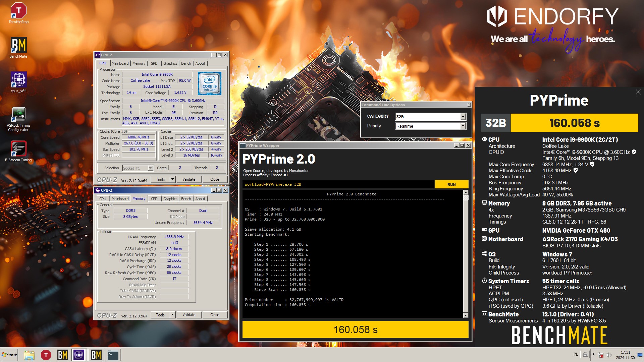Click Intel Core i9-9900K heading in BenchMate

coord(580,139)
